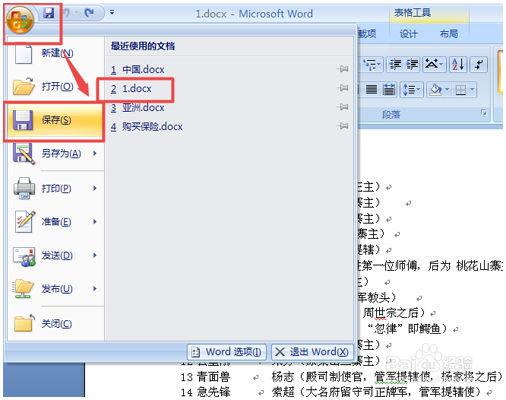Click the show/hide paragraph marks icon
This screenshot has width=506, height=400.
(x=479, y=64)
